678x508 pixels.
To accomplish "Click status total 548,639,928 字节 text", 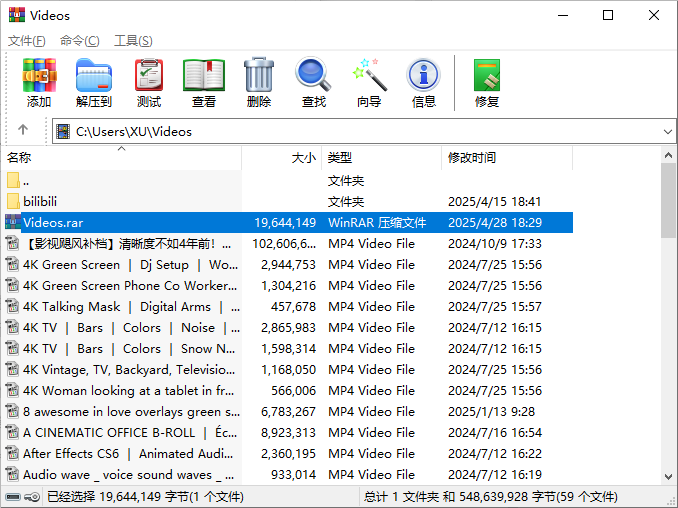I will pyautogui.click(x=490, y=496).
